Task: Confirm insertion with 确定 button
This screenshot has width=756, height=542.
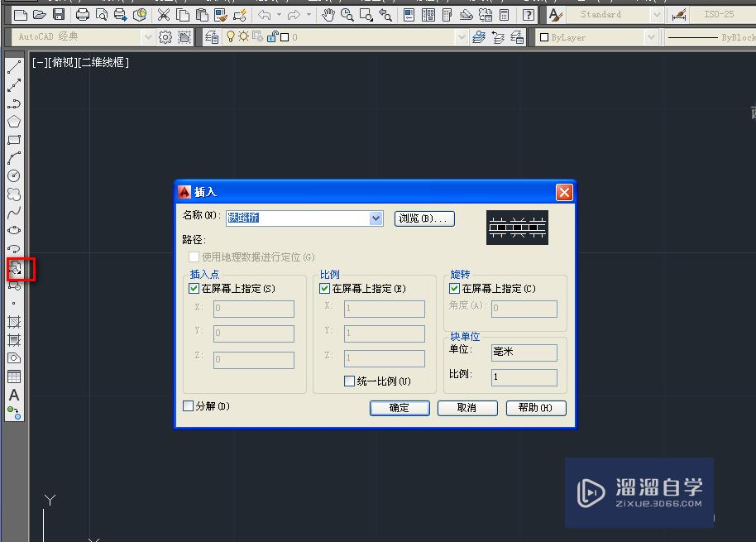Action: (400, 407)
